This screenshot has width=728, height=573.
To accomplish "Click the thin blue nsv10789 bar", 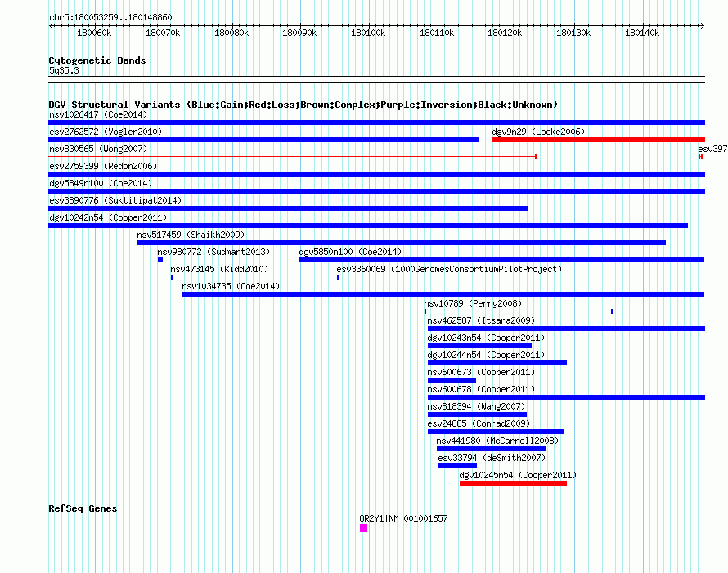I will pos(519,311).
